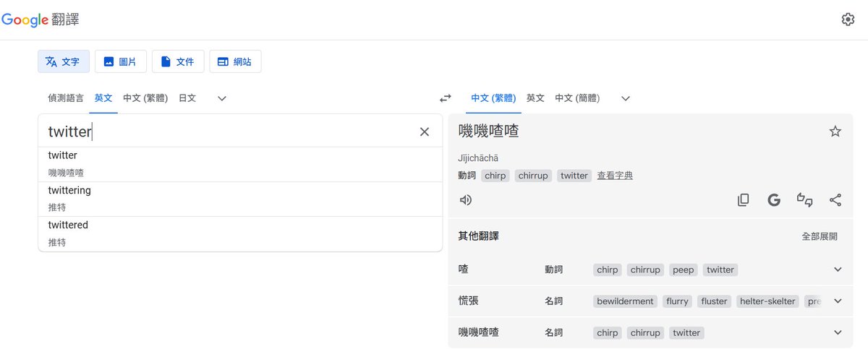This screenshot has width=868, height=349.
Task: Expand the 慌張 translation row
Action: (x=838, y=301)
